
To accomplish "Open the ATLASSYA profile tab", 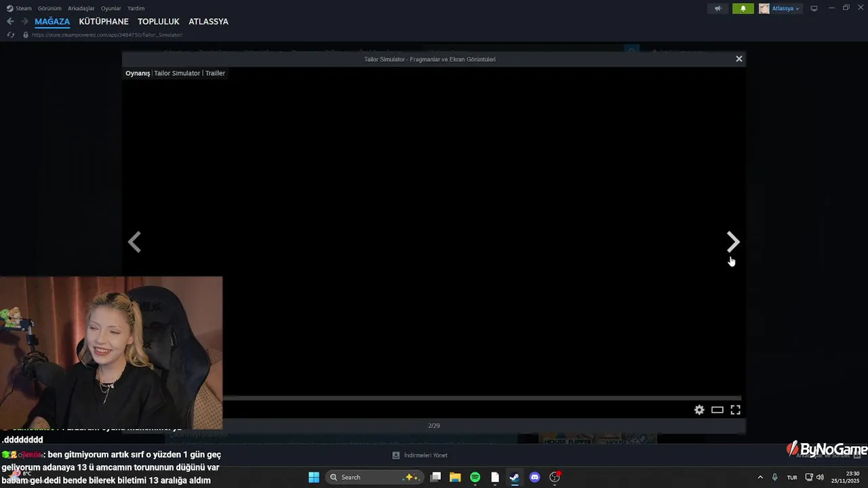I will 208,22.
